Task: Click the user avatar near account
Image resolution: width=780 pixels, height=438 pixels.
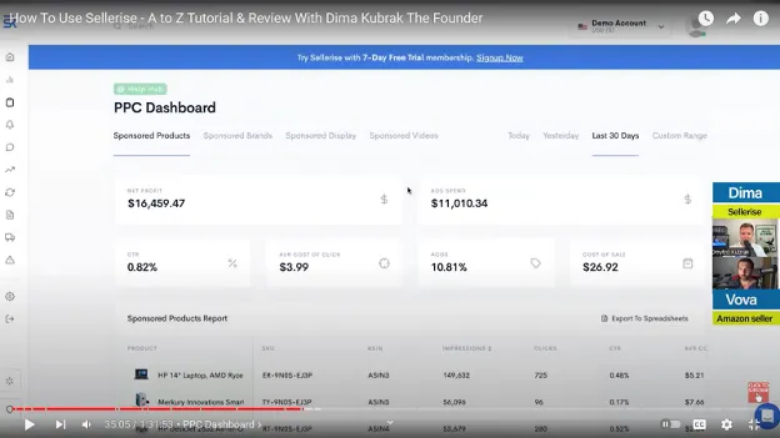Action: pyautogui.click(x=696, y=26)
